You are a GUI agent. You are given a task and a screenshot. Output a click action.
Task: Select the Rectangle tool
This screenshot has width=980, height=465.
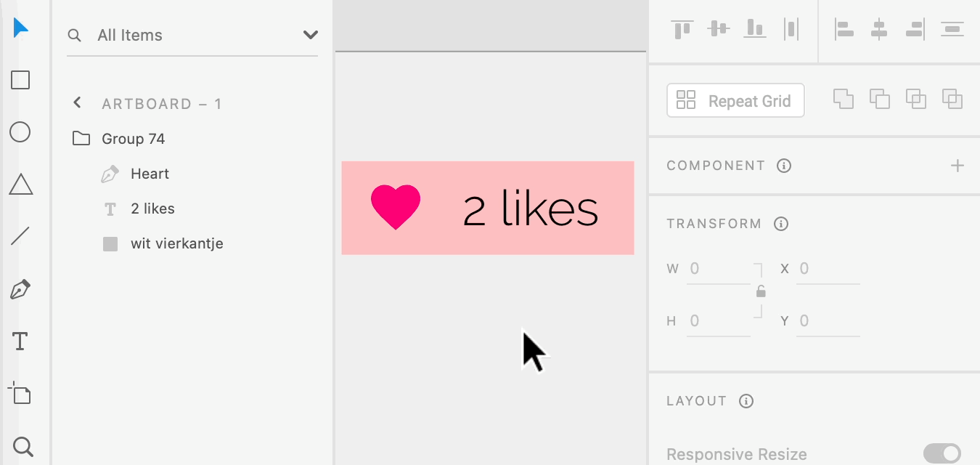coord(20,80)
